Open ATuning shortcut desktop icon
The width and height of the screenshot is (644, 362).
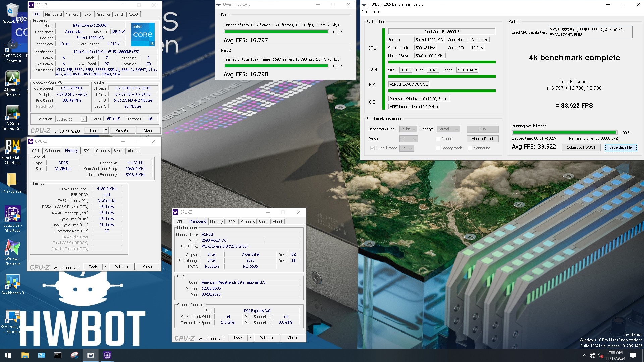pos(12,84)
